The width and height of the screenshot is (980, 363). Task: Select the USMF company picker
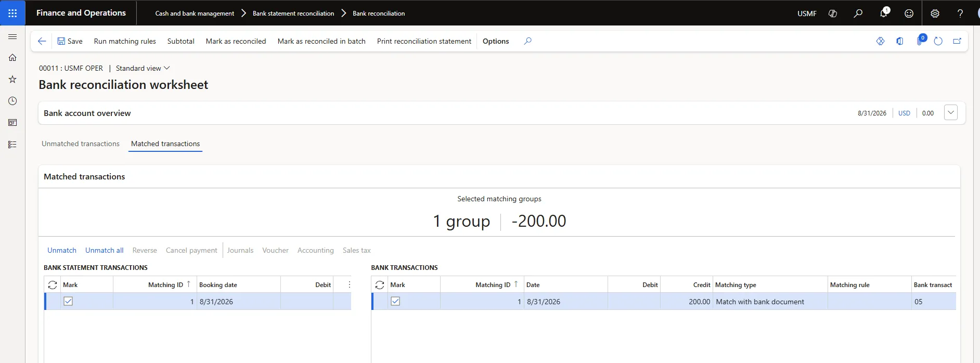(x=807, y=14)
